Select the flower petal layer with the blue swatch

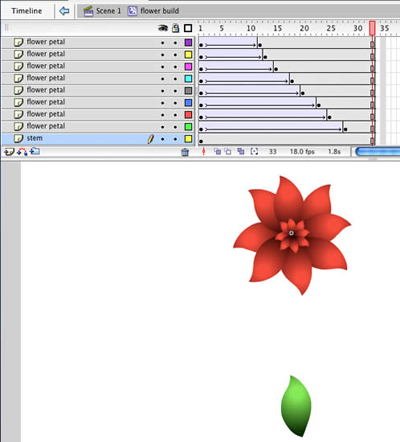(46, 102)
